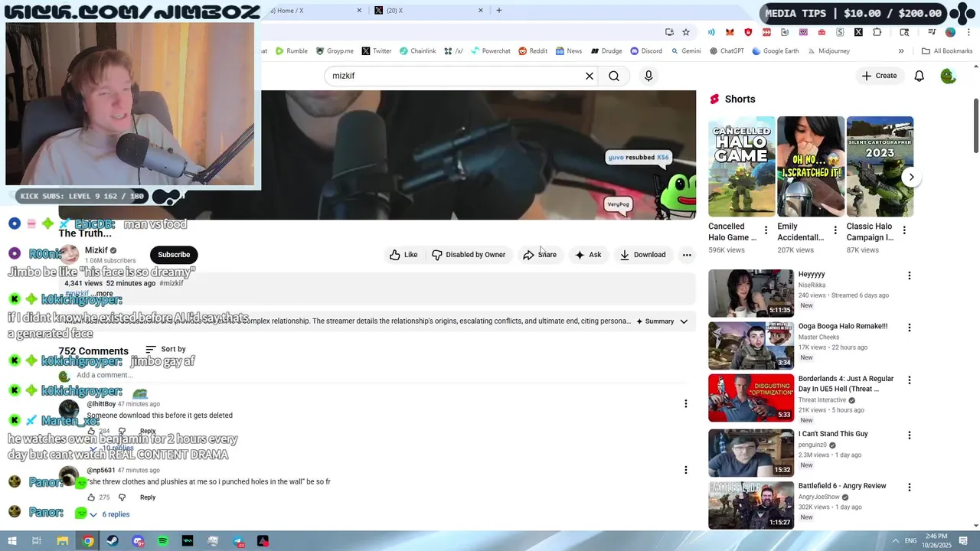The height and width of the screenshot is (551, 980).
Task: Expand hidden bookmarks with the double chevron
Action: (x=901, y=51)
